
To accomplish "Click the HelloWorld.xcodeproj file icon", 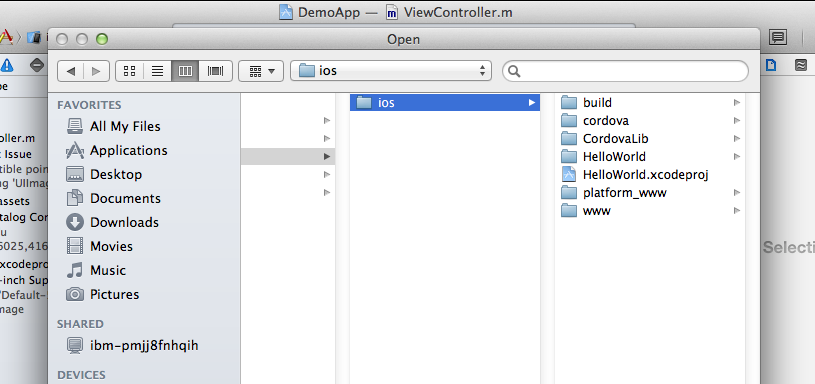I will click(x=569, y=175).
